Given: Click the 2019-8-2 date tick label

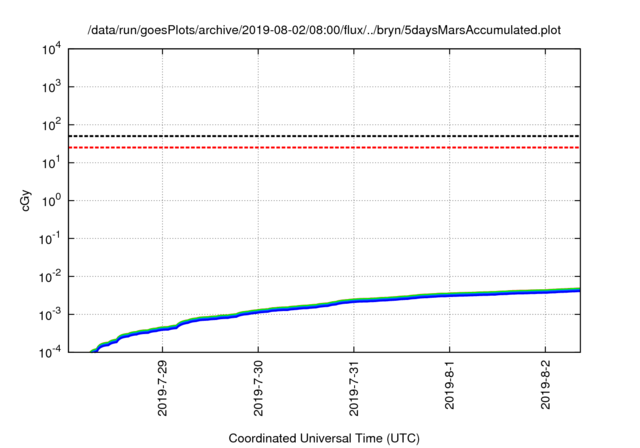Looking at the screenshot, I should 545,385.
